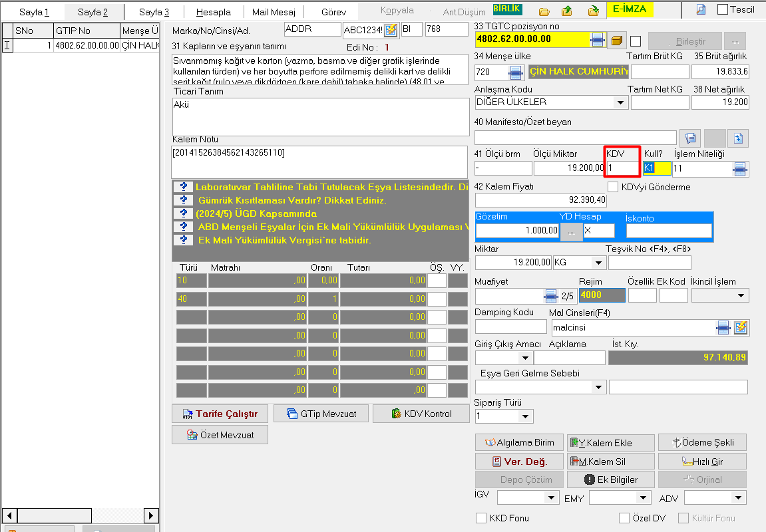Click Ek Bilgiler button
Viewport: 766px width, 532px height.
point(611,479)
